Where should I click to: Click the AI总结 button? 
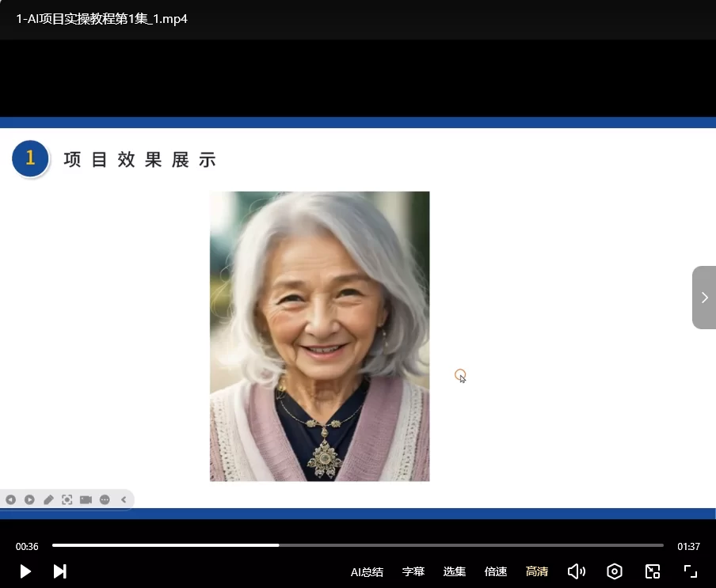pos(367,571)
